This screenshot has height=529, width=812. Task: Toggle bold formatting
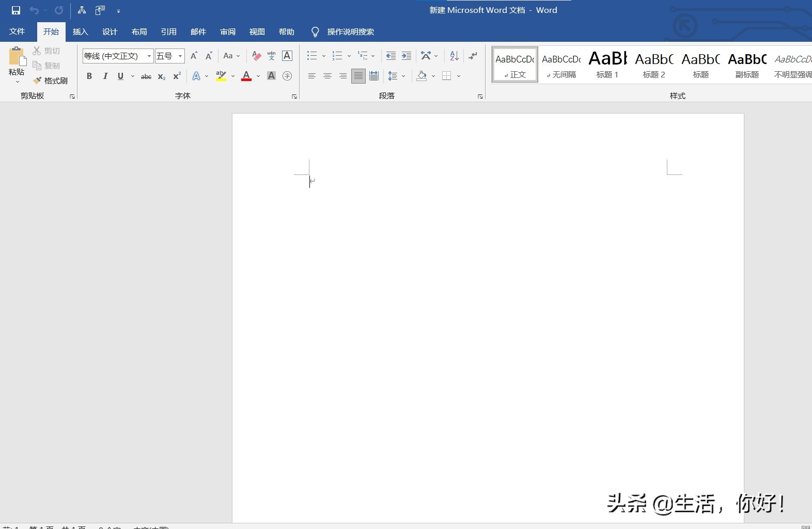click(x=89, y=76)
